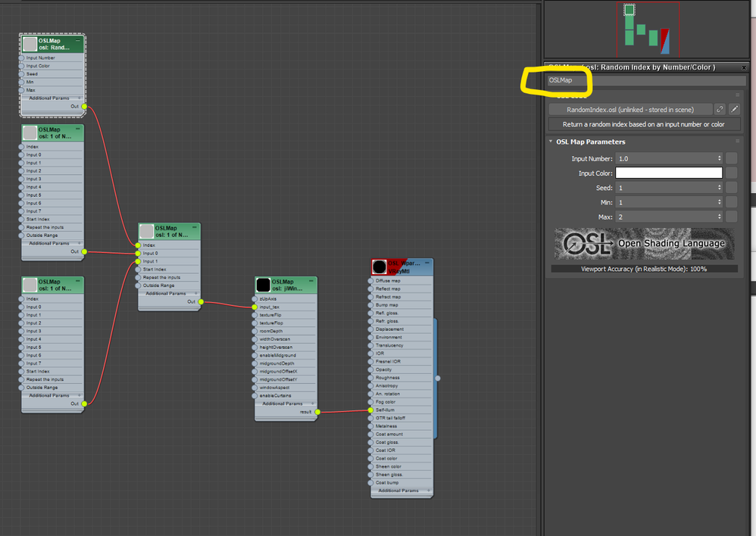The height and width of the screenshot is (536, 756).
Task: Click the jiWindowBox OSLMap black preview swatch
Action: coord(264,285)
